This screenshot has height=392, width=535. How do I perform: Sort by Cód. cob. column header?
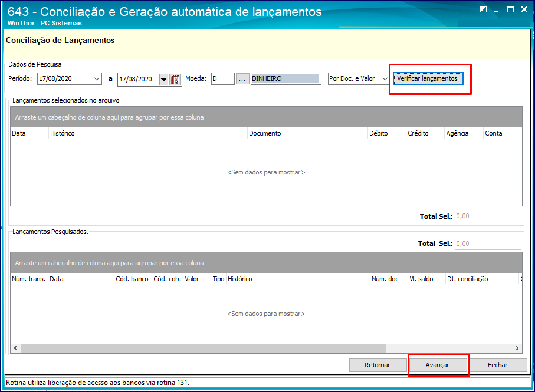coord(167,279)
